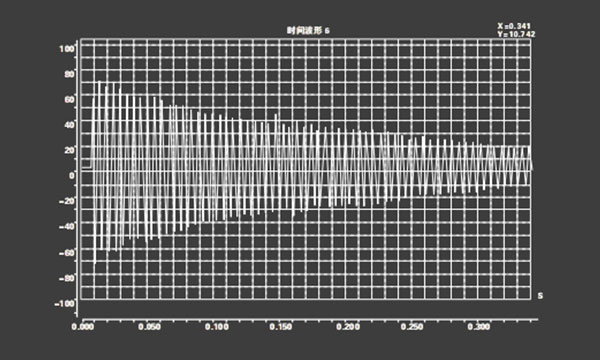Click the y-axis label positive "80"
The height and width of the screenshot is (360, 600).
pyautogui.click(x=69, y=74)
